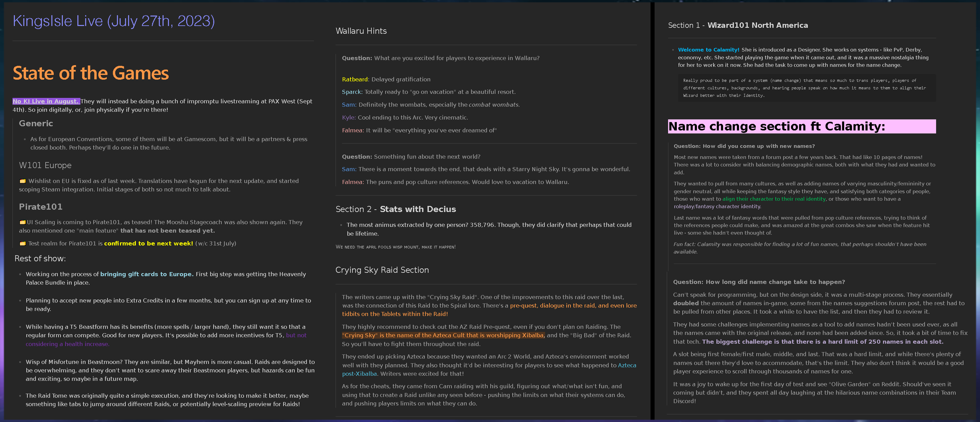
Task: Click 'Welcome to Calamity!' blue text
Action: coord(708,50)
